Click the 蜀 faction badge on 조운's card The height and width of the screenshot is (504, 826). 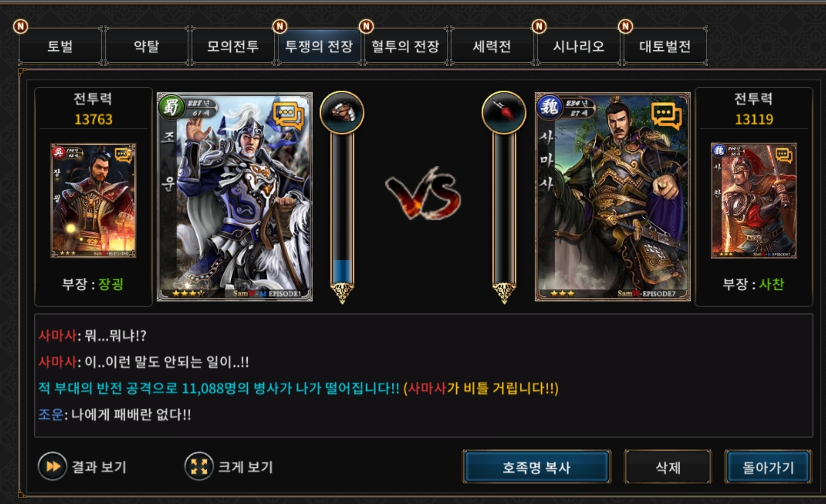pos(171,107)
